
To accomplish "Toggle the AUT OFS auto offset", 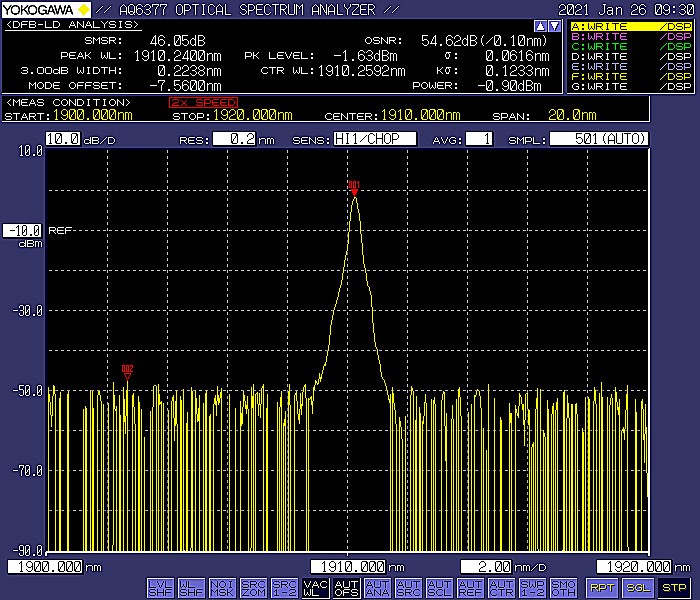I will [346, 587].
